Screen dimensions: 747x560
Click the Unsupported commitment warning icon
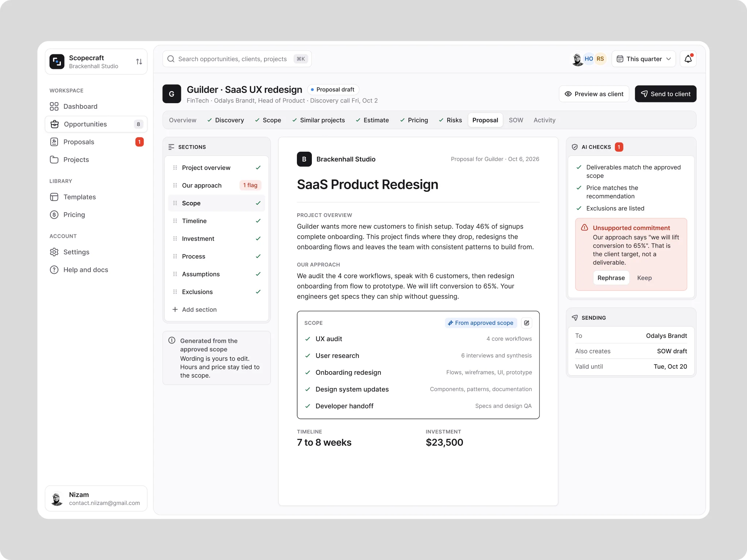click(x=585, y=227)
